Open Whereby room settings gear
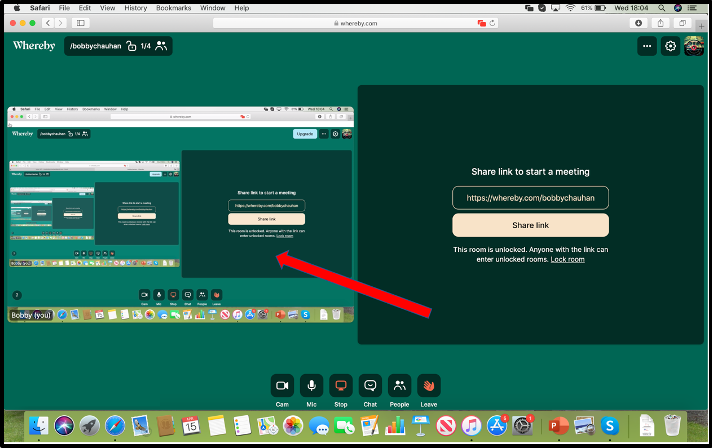This screenshot has width=712, height=448. 670,46
